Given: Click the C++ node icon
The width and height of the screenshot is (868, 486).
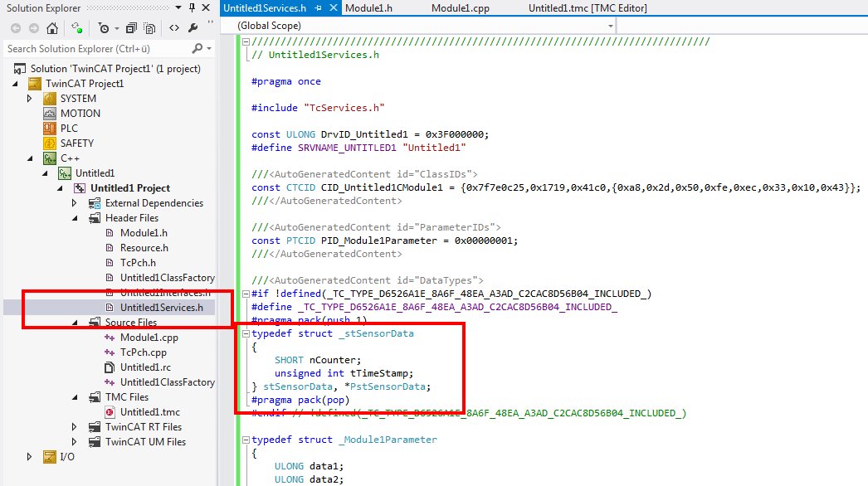Looking at the screenshot, I should tap(50, 158).
